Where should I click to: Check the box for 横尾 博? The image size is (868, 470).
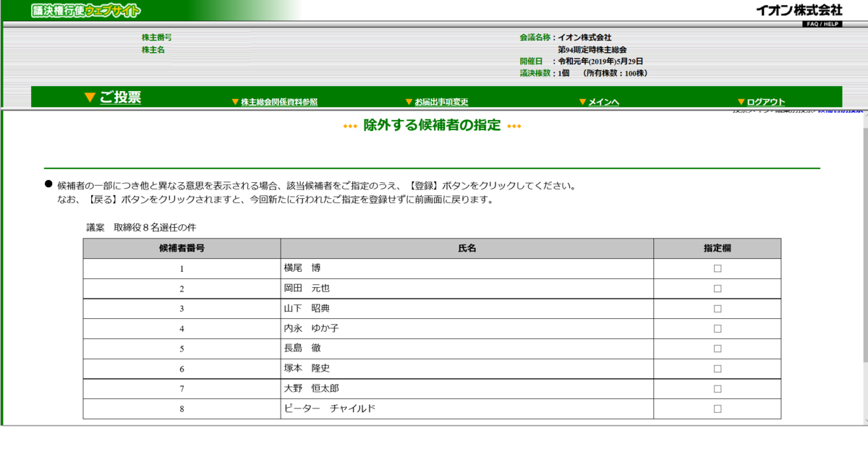(718, 268)
